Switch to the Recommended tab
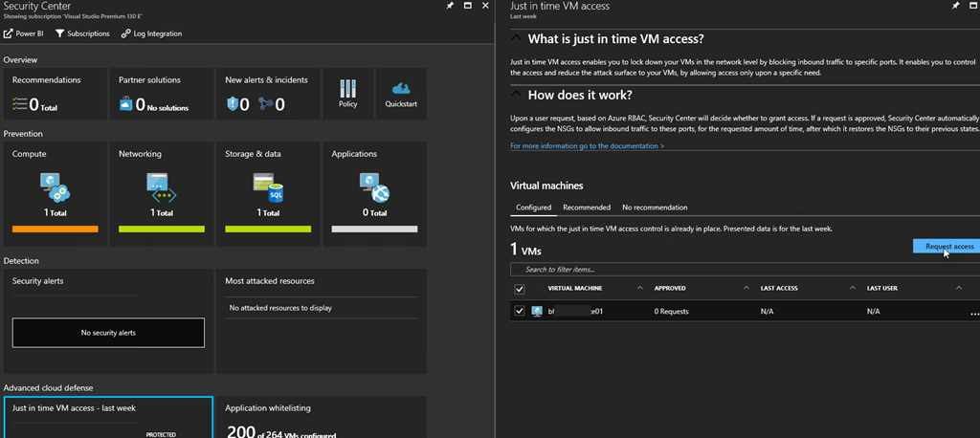Screen dimensions: 980x438 pyautogui.click(x=587, y=208)
